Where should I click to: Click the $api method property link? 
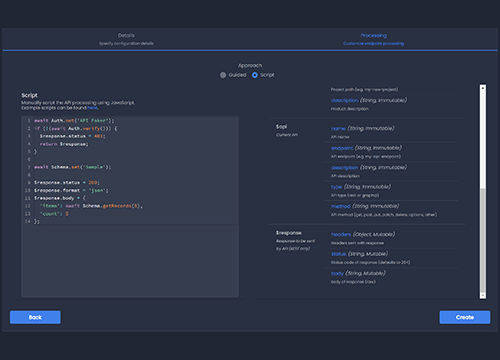pyautogui.click(x=341, y=206)
